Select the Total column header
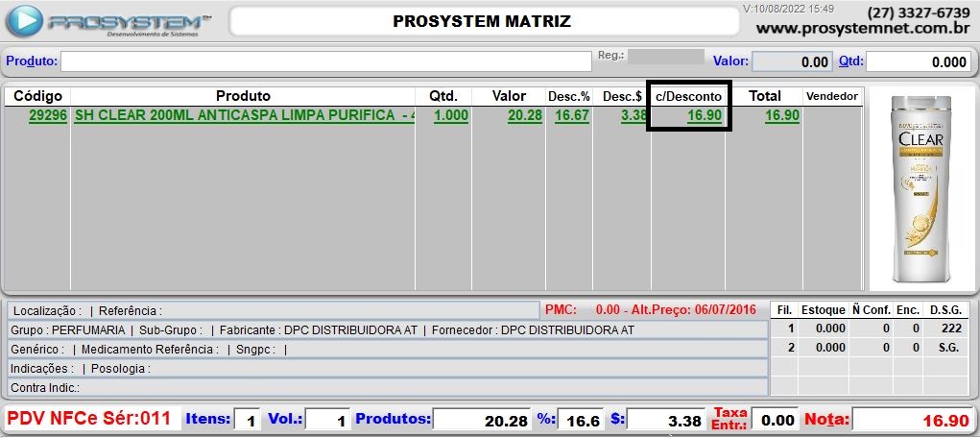 click(765, 96)
